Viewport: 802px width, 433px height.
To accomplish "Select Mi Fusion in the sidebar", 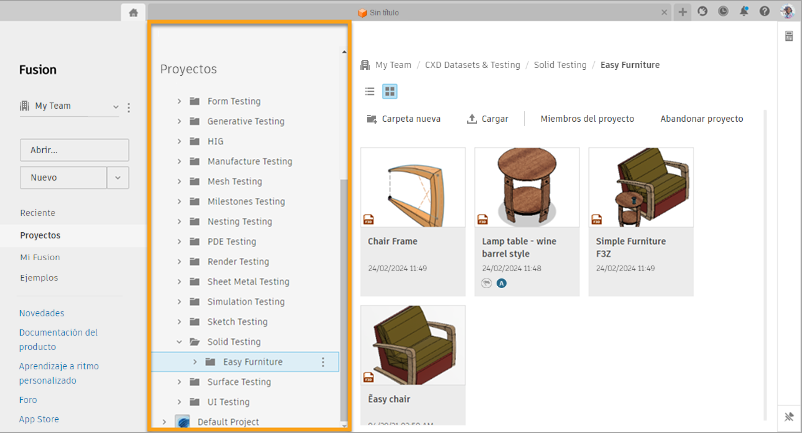I will tap(40, 257).
